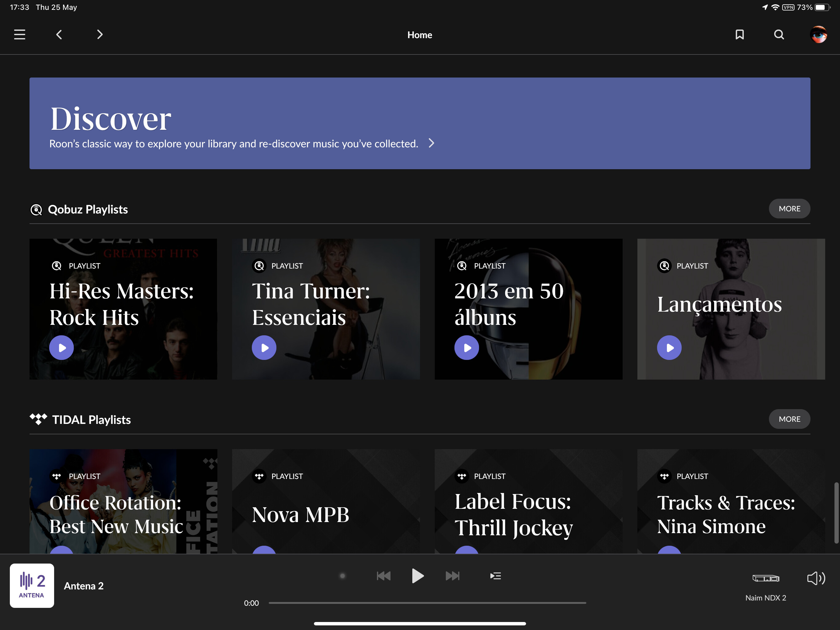Play the Lançamentos playlist
The width and height of the screenshot is (840, 630).
tap(669, 347)
